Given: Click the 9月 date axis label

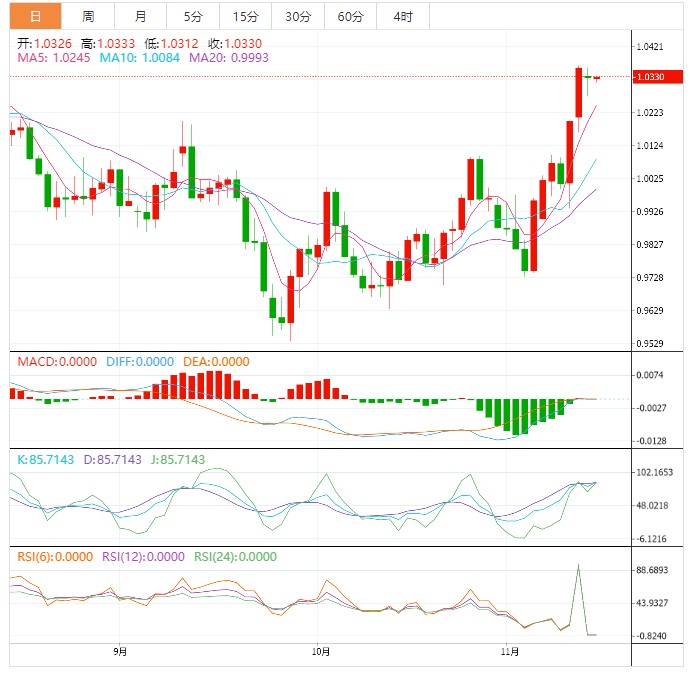Looking at the screenshot, I should pyautogui.click(x=120, y=651).
